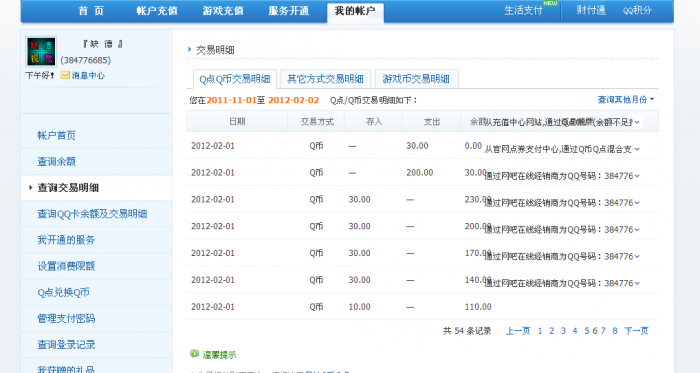Expand details of the row with balance 140.00
This screenshot has width=700, height=373.
[x=637, y=283]
